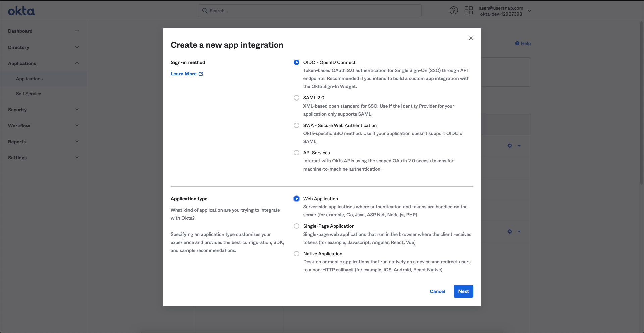Click okta-dev-12937393 org name
The height and width of the screenshot is (333, 644).
(x=501, y=14)
